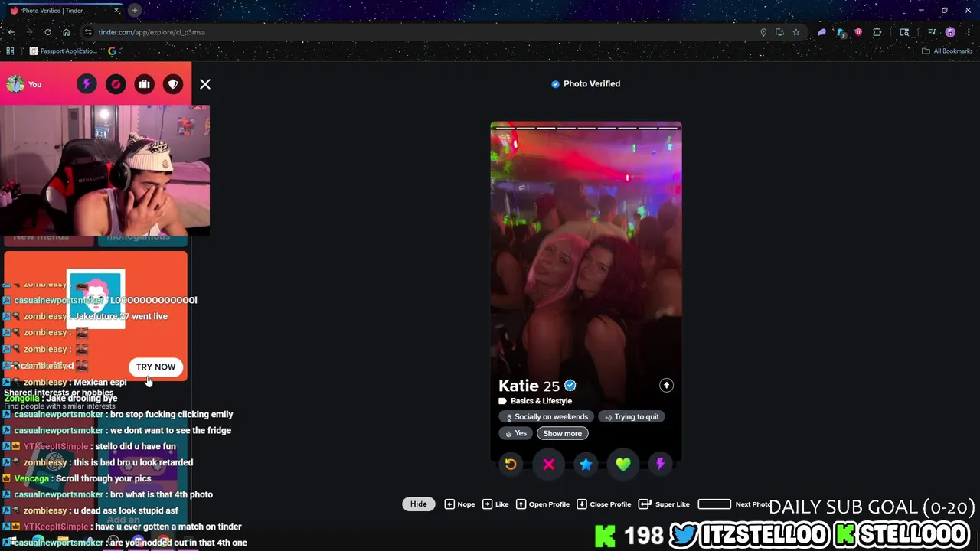The width and height of the screenshot is (980, 551).
Task: Open the media controls music note icon
Action: tap(932, 32)
